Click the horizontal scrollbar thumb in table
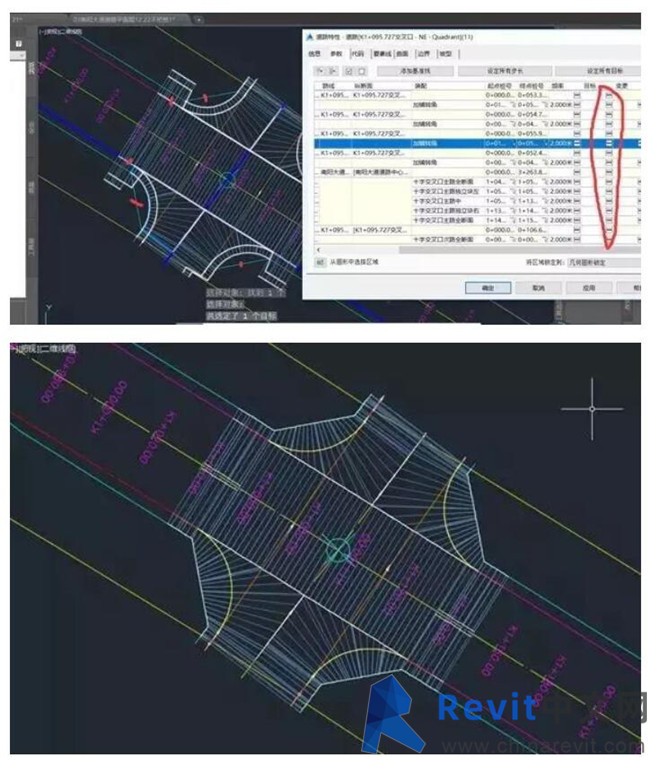Viewport: 650px width, 757px height. 519,250
